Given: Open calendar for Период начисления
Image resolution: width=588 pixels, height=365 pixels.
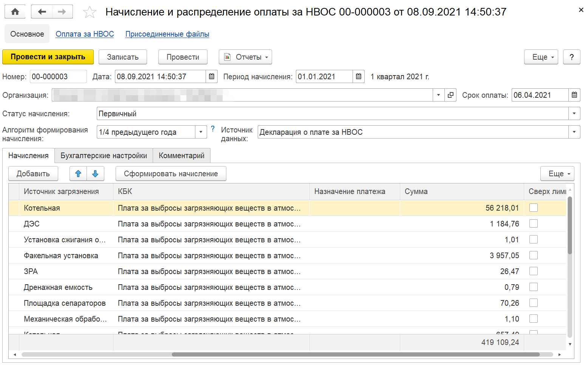Looking at the screenshot, I should pos(359,77).
